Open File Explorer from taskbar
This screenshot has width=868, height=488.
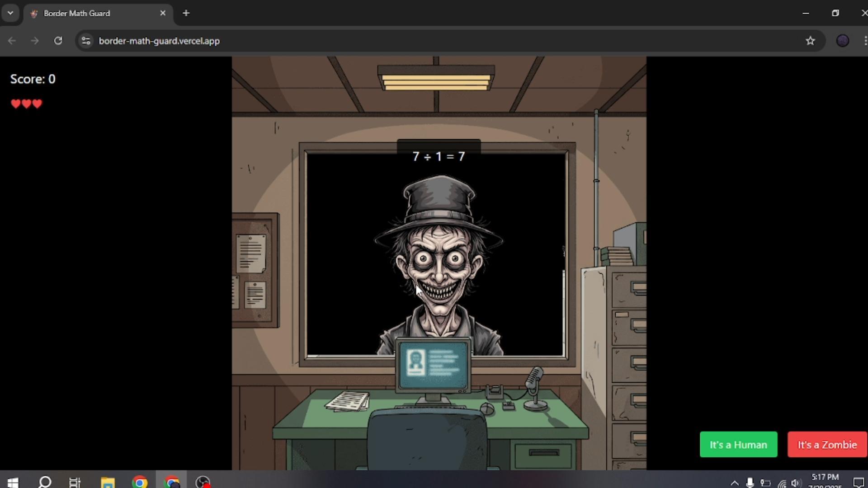(x=108, y=482)
